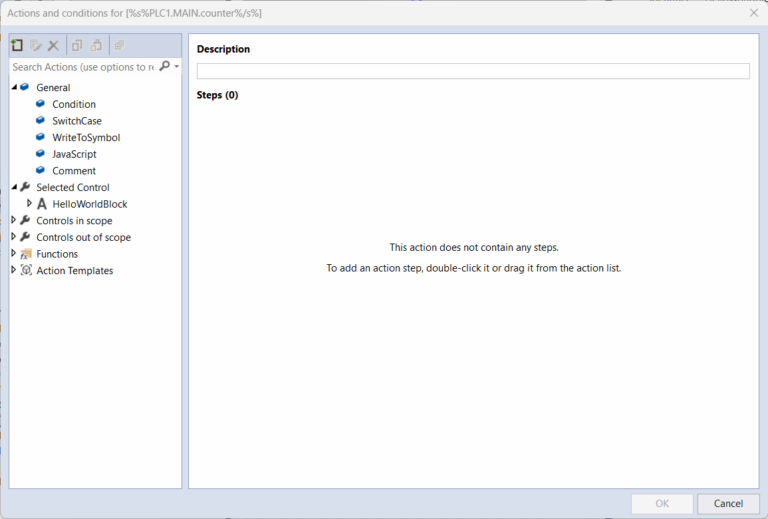Select the JavaScript action item

tap(74, 154)
